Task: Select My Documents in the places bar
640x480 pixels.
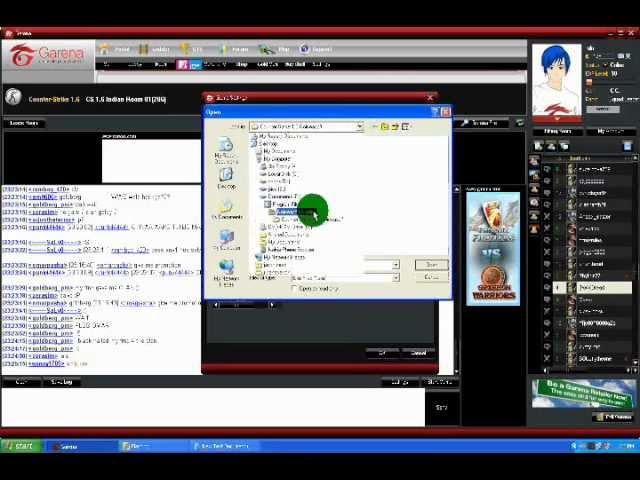Action: (x=226, y=209)
